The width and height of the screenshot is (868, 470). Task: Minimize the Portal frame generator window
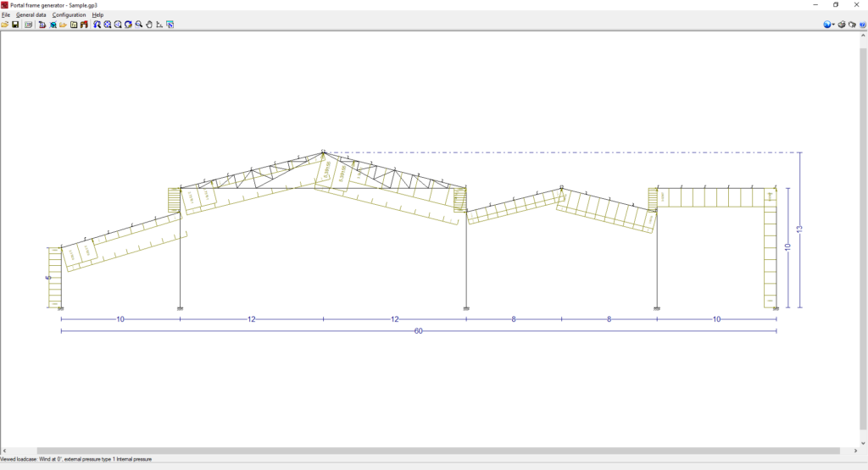[x=815, y=5]
